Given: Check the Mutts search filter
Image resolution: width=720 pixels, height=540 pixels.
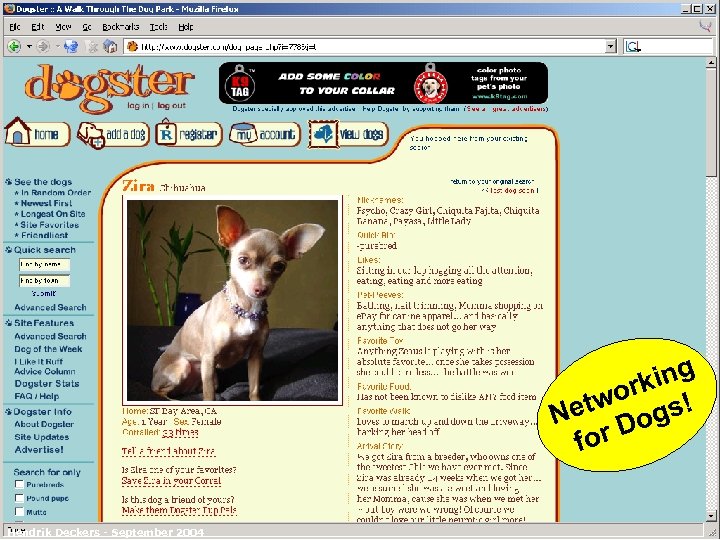Looking at the screenshot, I should 19,512.
